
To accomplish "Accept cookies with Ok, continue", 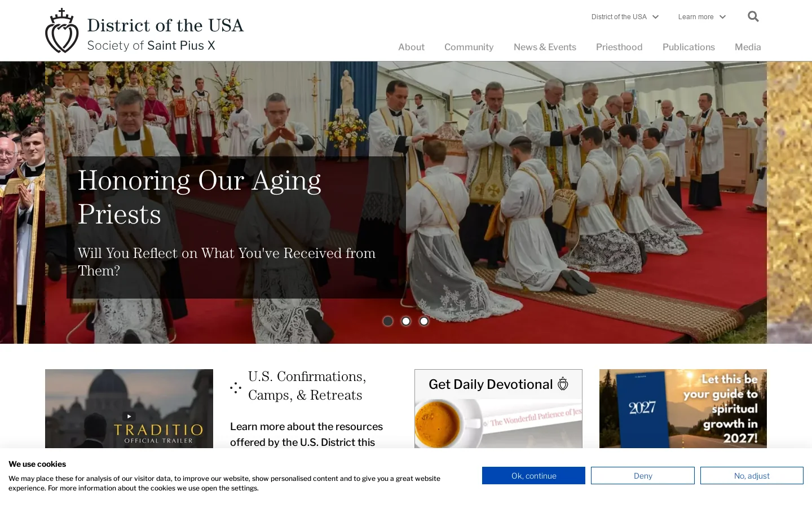I will [x=533, y=476].
